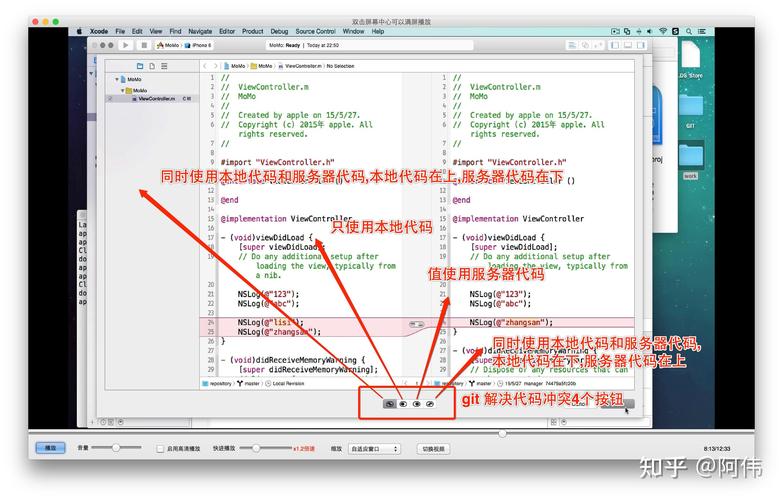Show the project navigator folder icon
This screenshot has height=500, width=783.
[x=140, y=66]
